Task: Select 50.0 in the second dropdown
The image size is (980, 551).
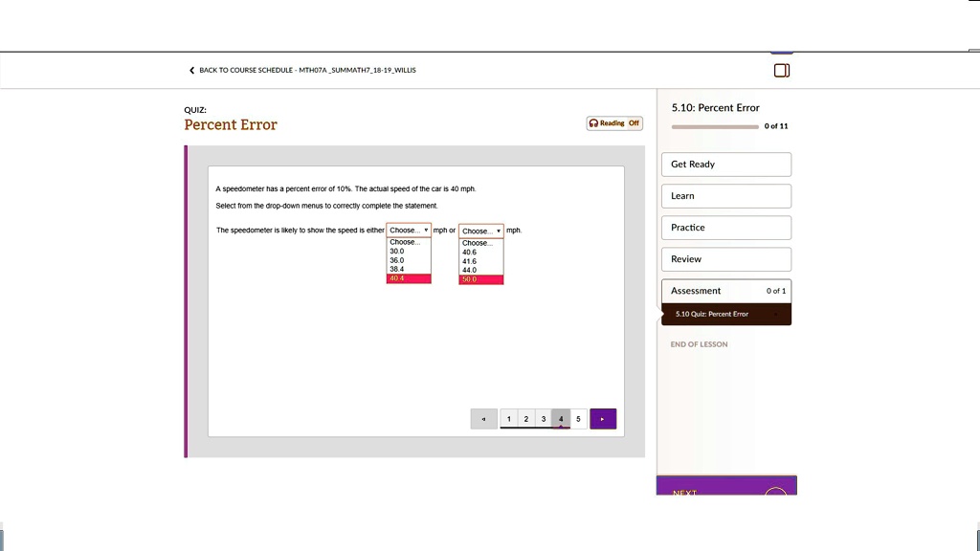Action: 481,277
